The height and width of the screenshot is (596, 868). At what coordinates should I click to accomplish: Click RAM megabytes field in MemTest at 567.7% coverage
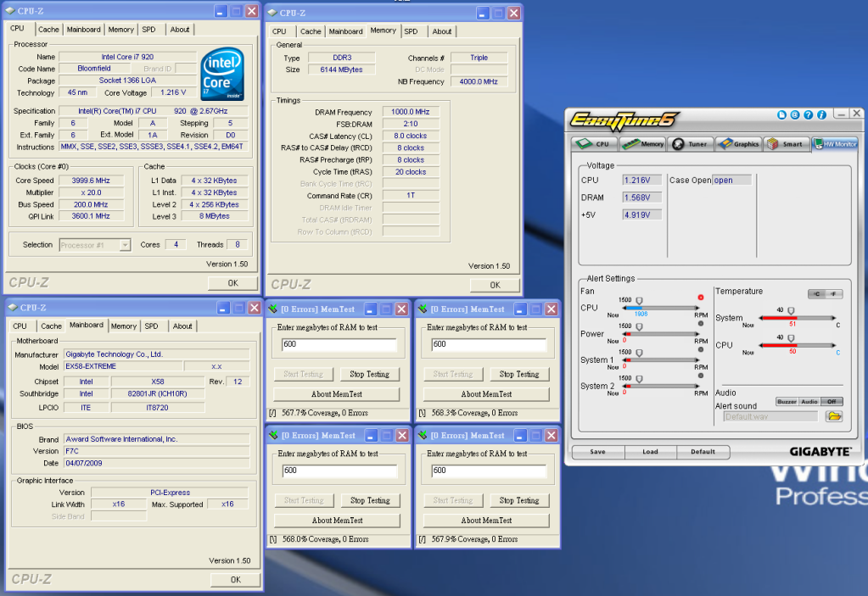point(339,344)
